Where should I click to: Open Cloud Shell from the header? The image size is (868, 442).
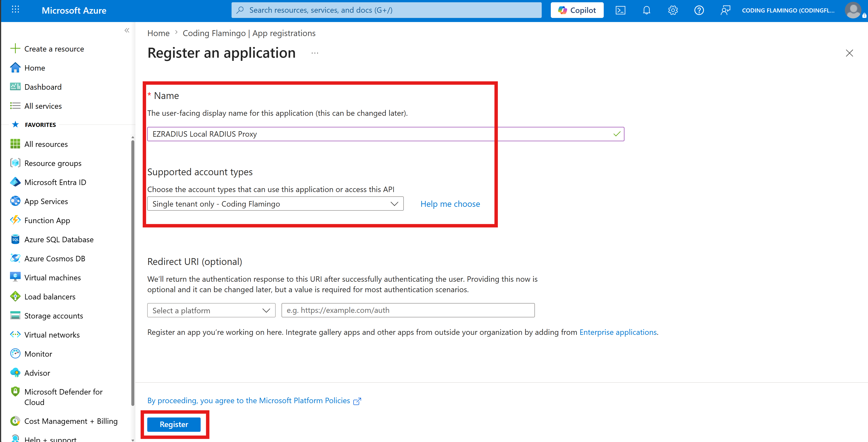(620, 10)
